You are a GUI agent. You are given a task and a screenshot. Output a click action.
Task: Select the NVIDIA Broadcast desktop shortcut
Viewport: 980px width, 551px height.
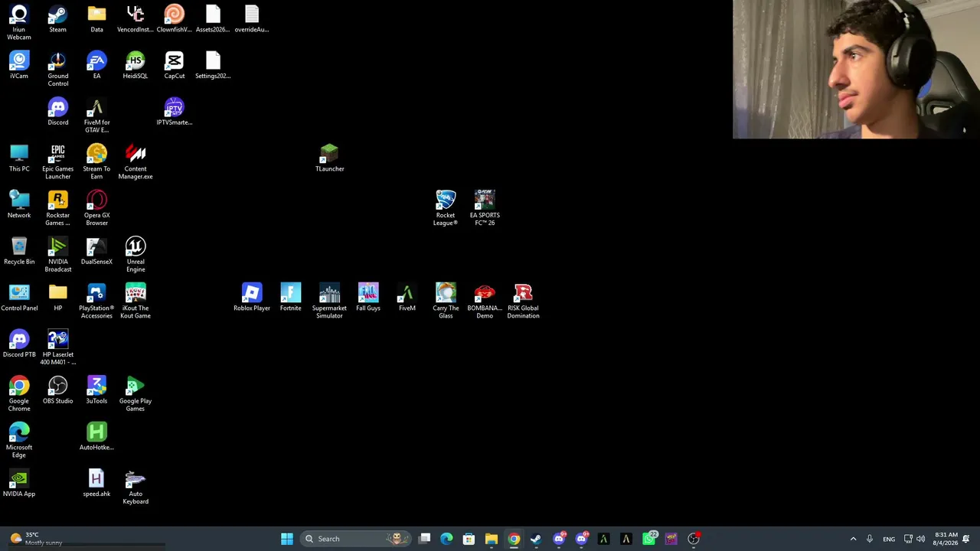[x=57, y=255]
